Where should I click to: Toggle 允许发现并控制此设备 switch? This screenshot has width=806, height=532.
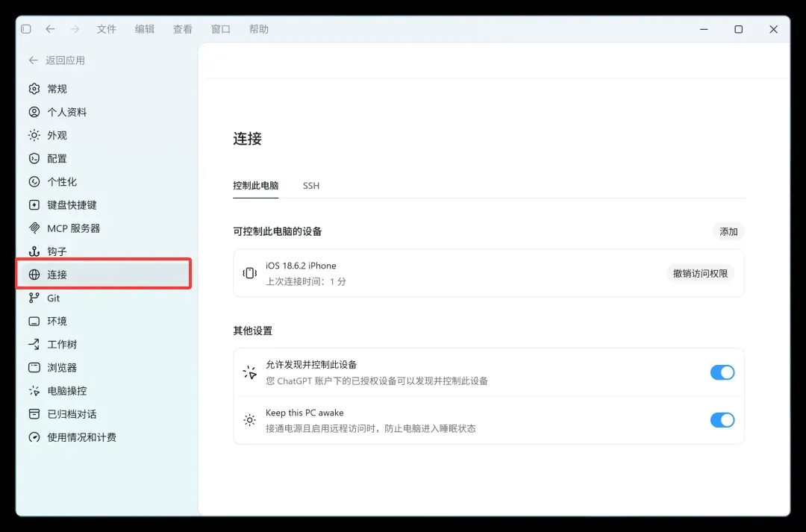[722, 372]
